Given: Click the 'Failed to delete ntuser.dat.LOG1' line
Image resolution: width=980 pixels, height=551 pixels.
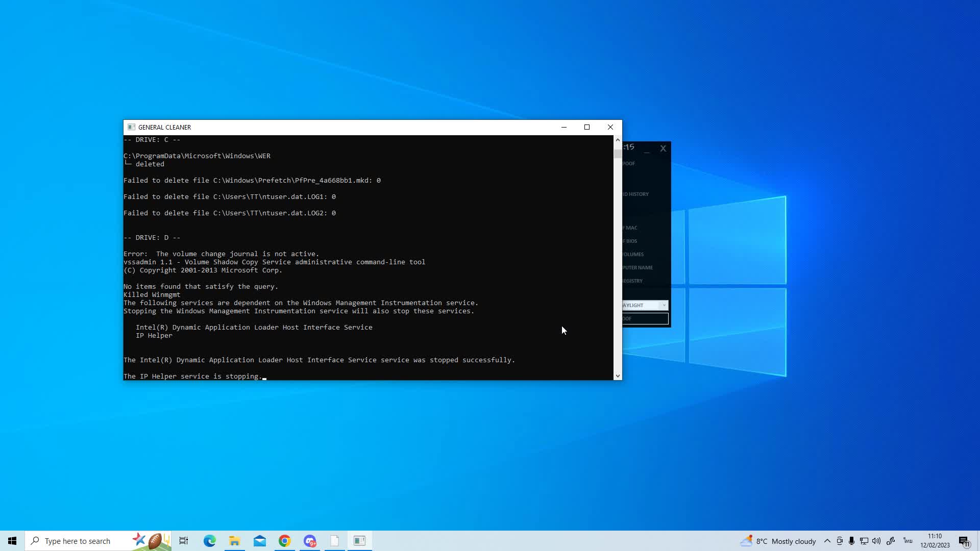Looking at the screenshot, I should (230, 197).
